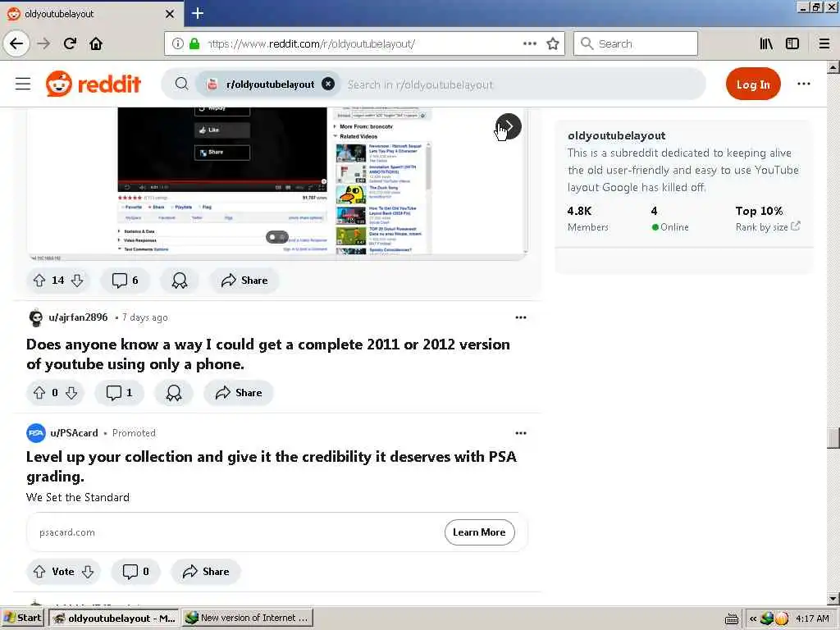Open the New version of Internet taskbar item
The height and width of the screenshot is (630, 840).
point(246,618)
